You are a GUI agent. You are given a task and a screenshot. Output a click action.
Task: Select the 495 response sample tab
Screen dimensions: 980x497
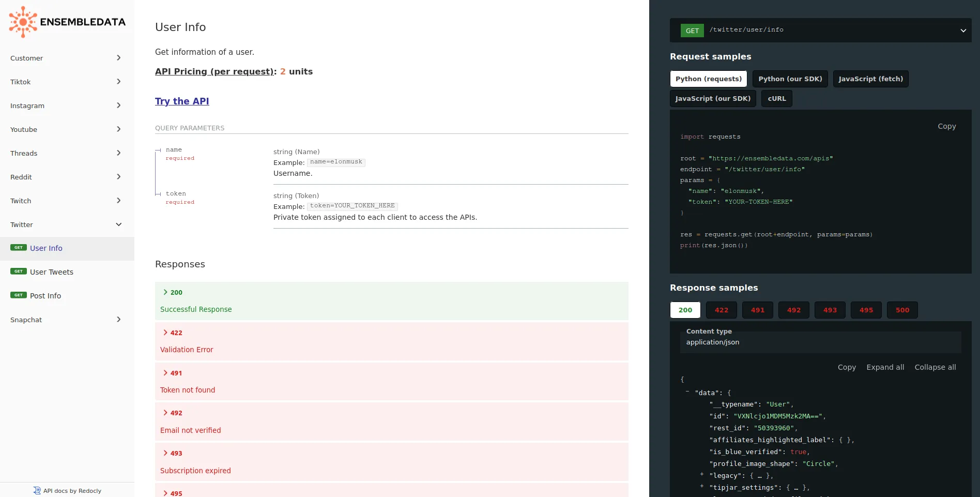pos(866,310)
